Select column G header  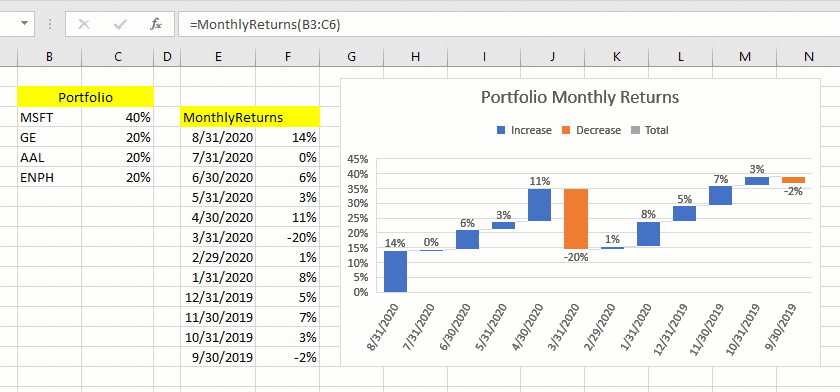tap(351, 56)
